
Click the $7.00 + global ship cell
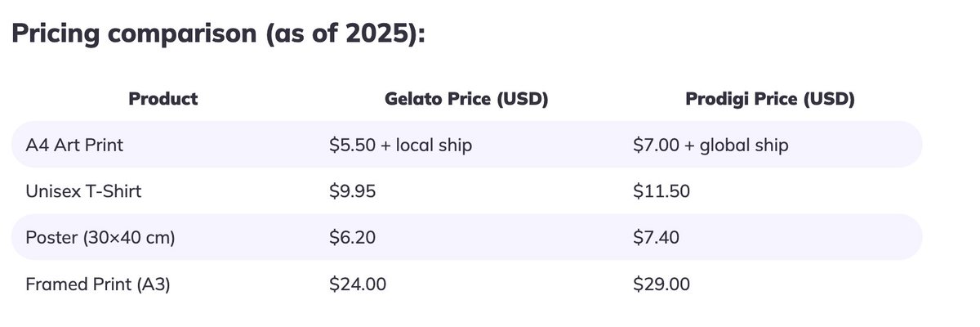click(710, 146)
